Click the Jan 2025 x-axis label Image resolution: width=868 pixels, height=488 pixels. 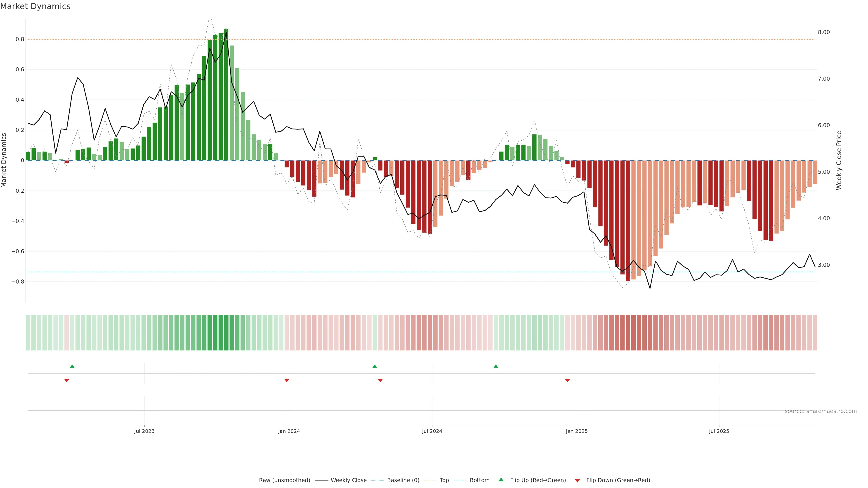(x=577, y=431)
